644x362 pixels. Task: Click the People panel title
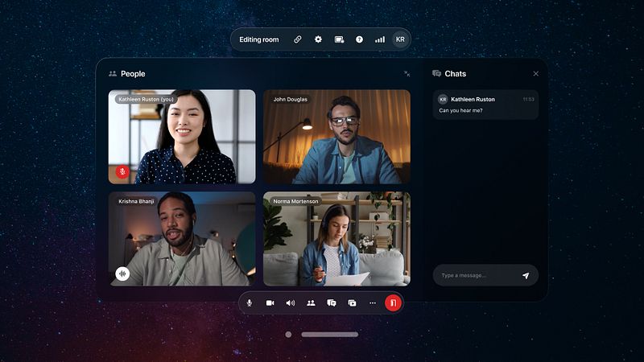pos(133,73)
